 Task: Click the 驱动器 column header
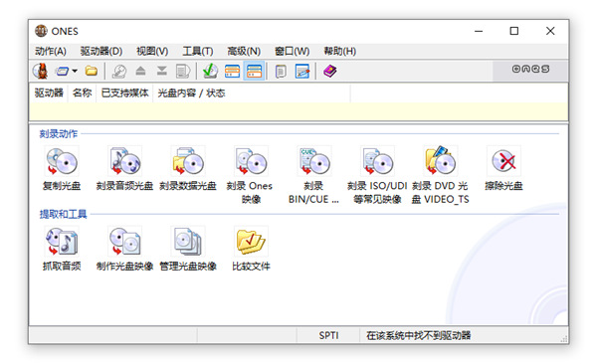pyautogui.click(x=49, y=92)
